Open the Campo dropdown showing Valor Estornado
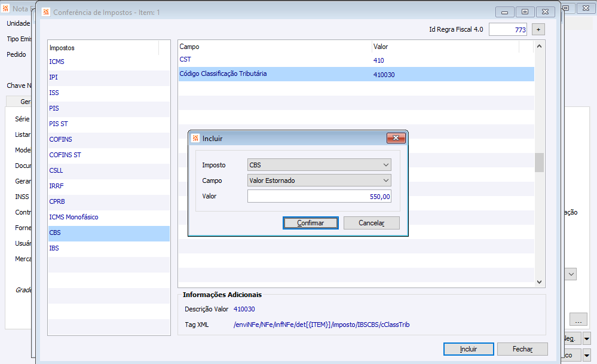Viewport: 597px width, 364px height. 319,181
